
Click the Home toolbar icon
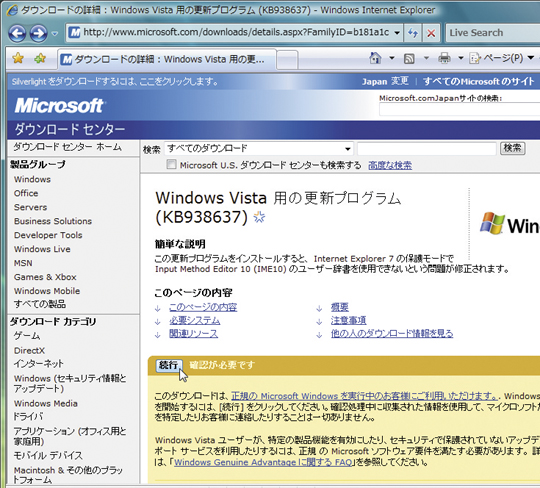[375, 58]
